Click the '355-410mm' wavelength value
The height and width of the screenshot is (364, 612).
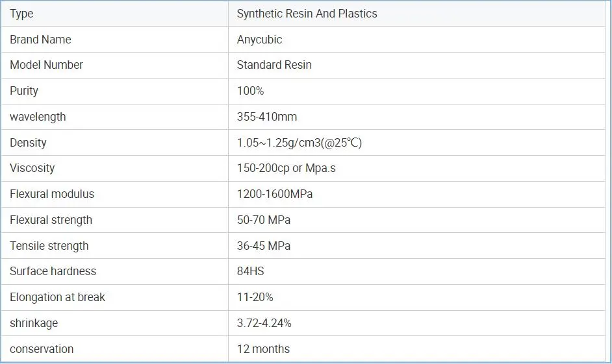pos(266,117)
